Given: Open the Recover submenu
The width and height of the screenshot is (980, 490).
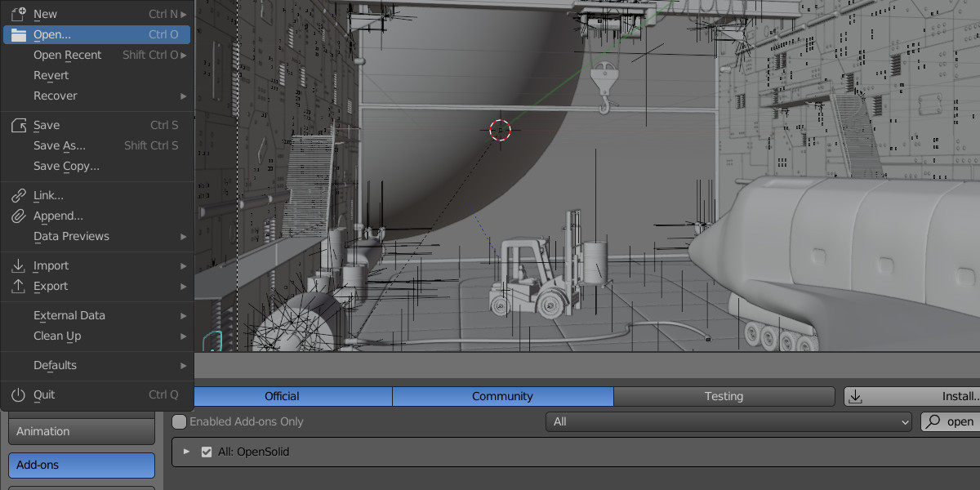Looking at the screenshot, I should pyautogui.click(x=97, y=96).
